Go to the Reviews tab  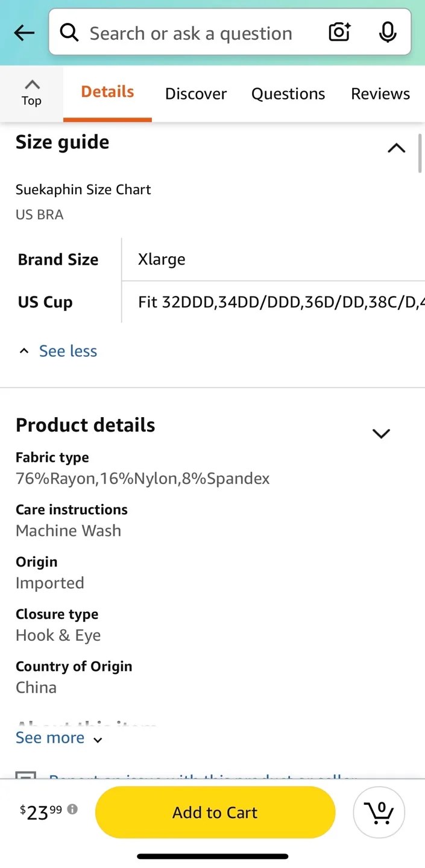coord(380,93)
